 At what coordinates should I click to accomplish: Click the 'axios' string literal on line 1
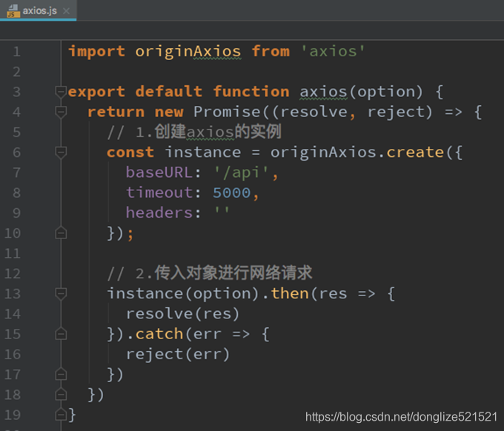tap(333, 51)
